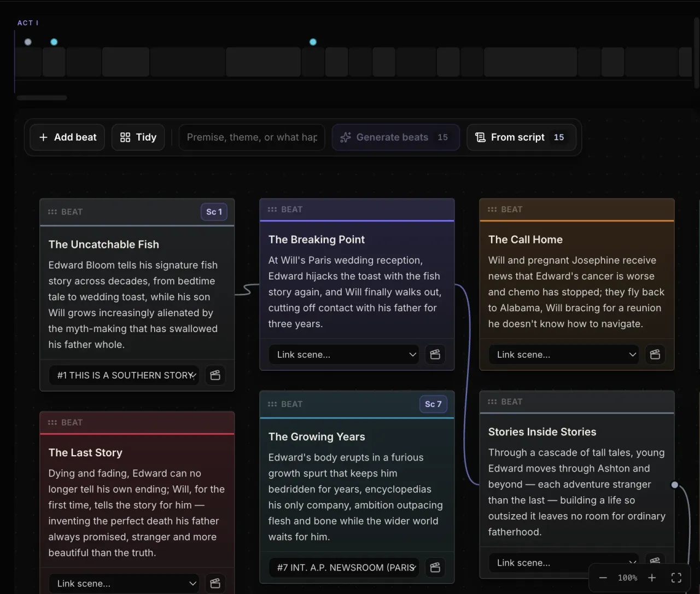Click the grid icon in Tidy button

(x=125, y=137)
